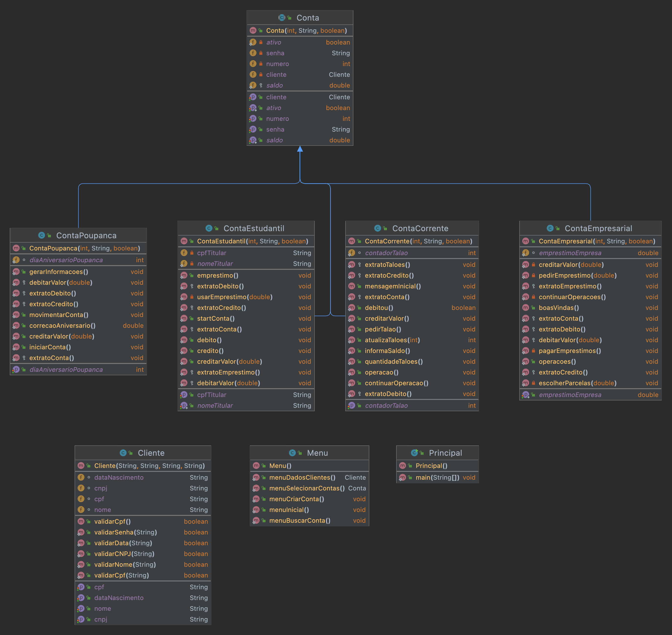Image resolution: width=672 pixels, height=635 pixels.
Task: Select validarCNPJ(String) method in Cliente
Action: click(x=124, y=554)
